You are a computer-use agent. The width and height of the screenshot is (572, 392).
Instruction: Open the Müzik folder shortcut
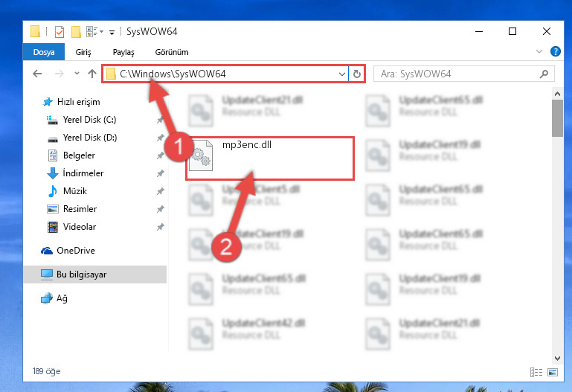[x=75, y=191]
